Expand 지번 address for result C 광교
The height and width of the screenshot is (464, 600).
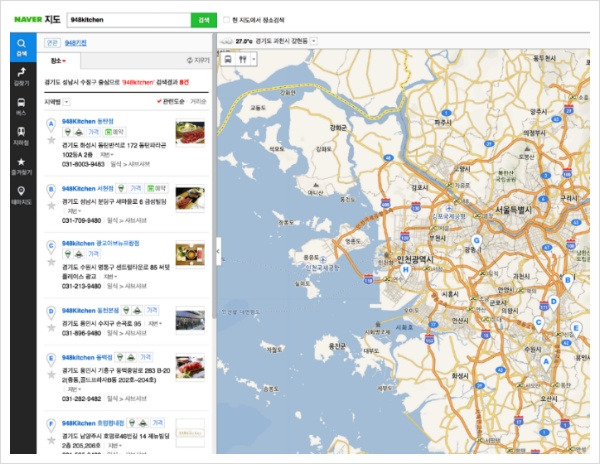[x=110, y=276]
